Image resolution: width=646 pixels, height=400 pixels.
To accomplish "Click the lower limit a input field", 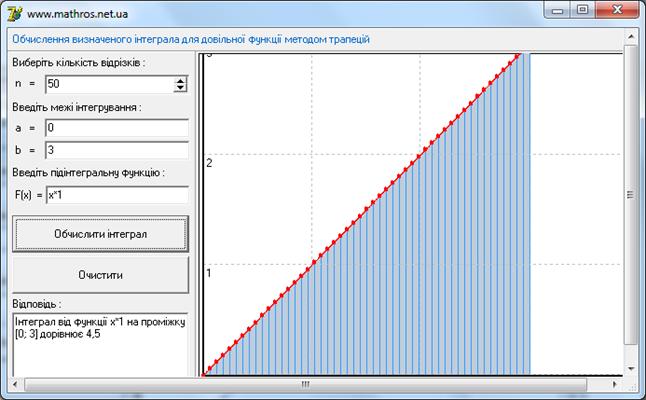I will coord(117,128).
